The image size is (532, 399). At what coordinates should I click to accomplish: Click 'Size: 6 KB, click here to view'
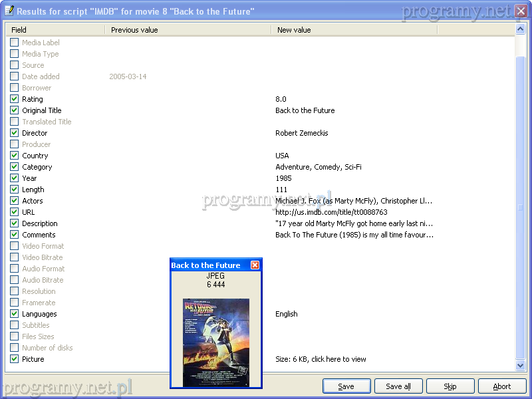321,359
